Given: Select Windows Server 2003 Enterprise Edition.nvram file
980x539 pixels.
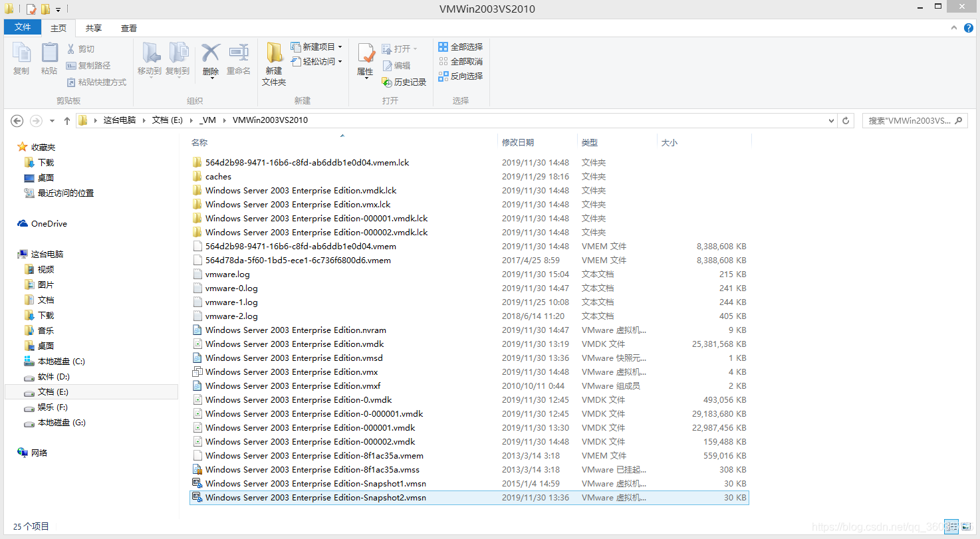Looking at the screenshot, I should (296, 330).
